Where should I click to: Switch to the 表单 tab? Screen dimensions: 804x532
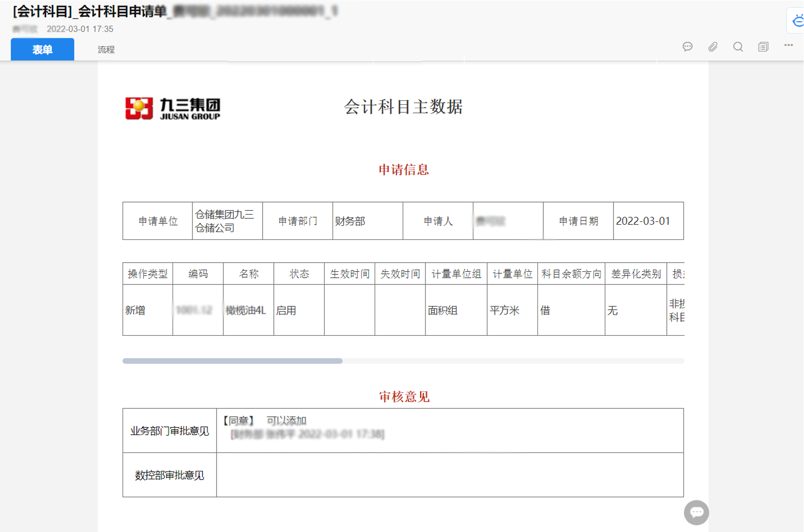43,49
